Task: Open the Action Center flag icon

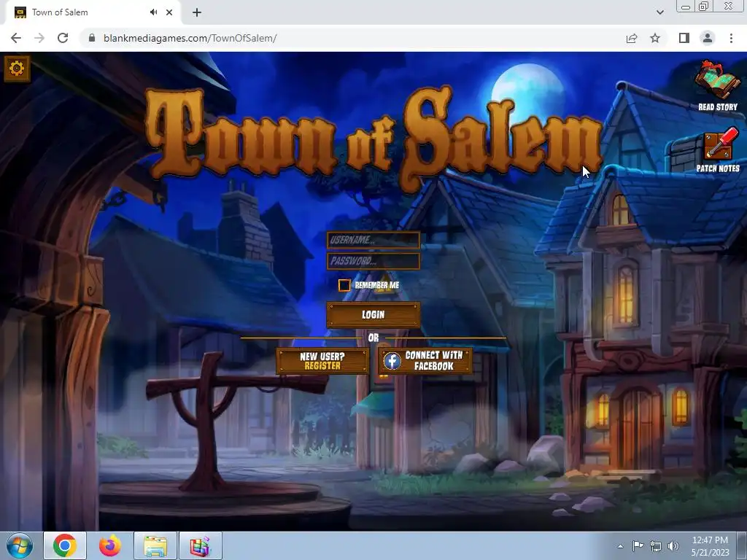Action: [638, 546]
